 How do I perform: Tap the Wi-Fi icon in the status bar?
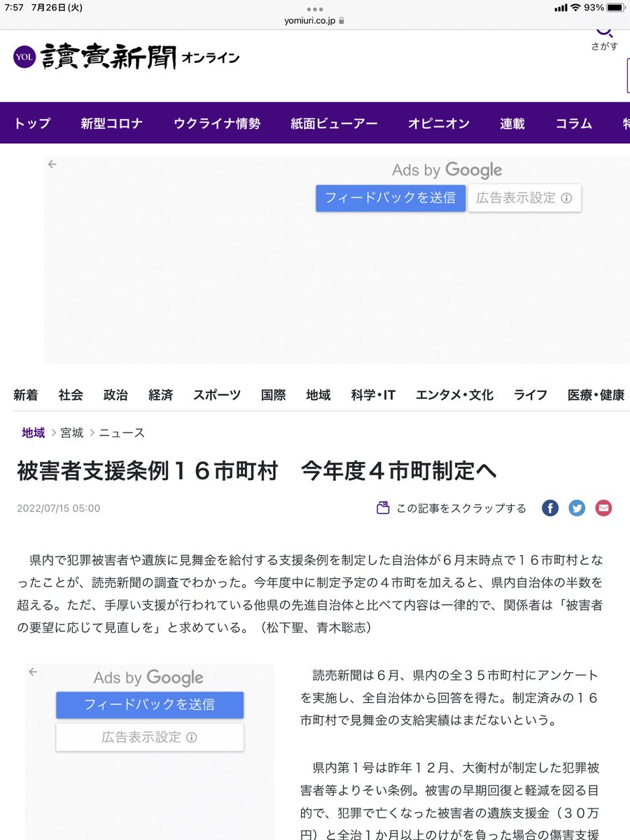point(575,7)
